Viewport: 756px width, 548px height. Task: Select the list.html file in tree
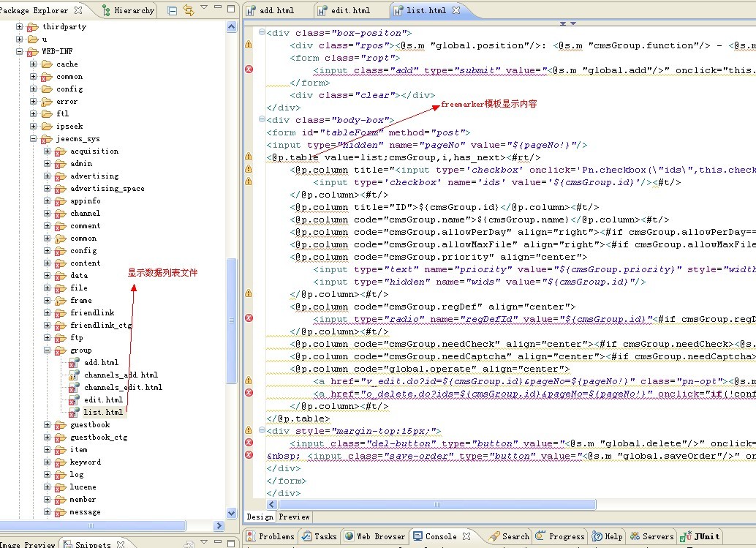pos(103,412)
